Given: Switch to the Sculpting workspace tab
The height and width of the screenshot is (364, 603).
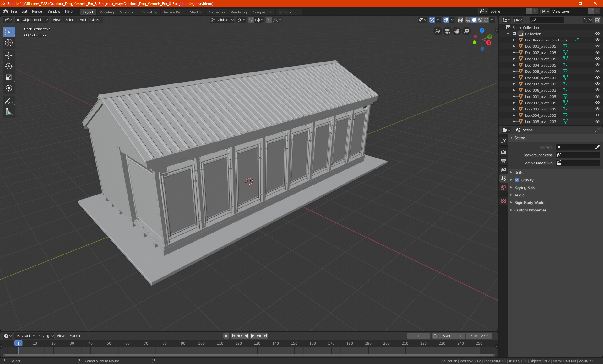Looking at the screenshot, I should pyautogui.click(x=127, y=12).
